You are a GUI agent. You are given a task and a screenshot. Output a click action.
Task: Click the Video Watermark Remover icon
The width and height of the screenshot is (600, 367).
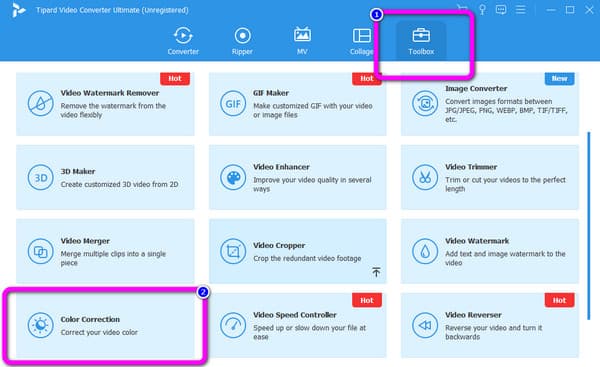(x=40, y=103)
